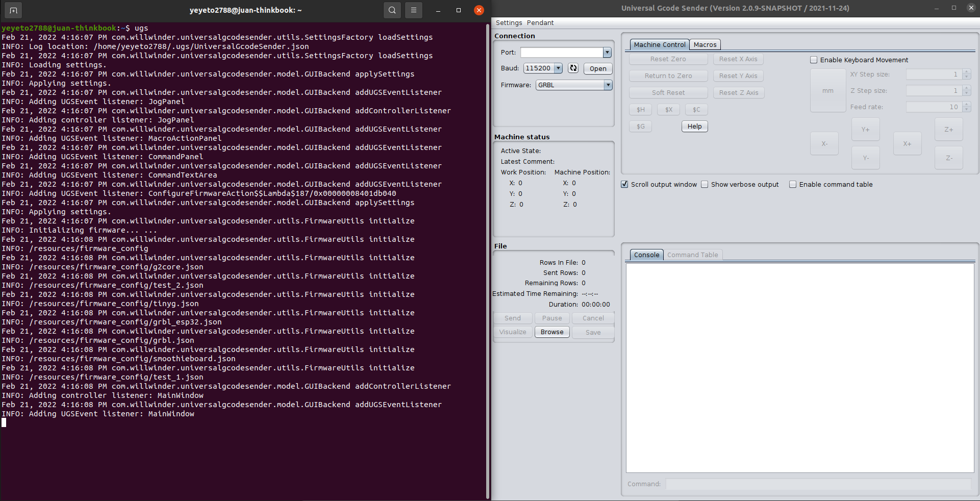
Task: Switch to Machine Control tab
Action: click(x=660, y=45)
